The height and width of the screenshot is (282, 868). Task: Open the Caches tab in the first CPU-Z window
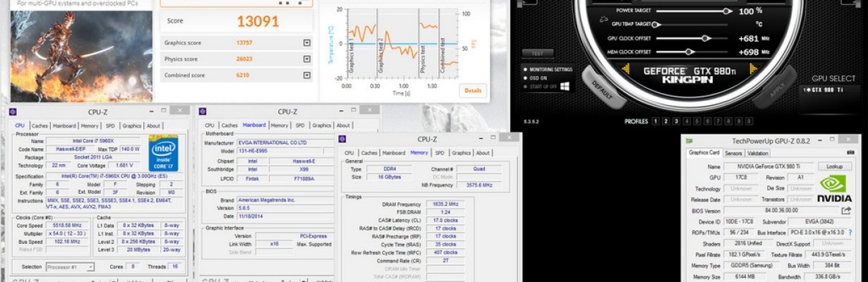[40, 125]
